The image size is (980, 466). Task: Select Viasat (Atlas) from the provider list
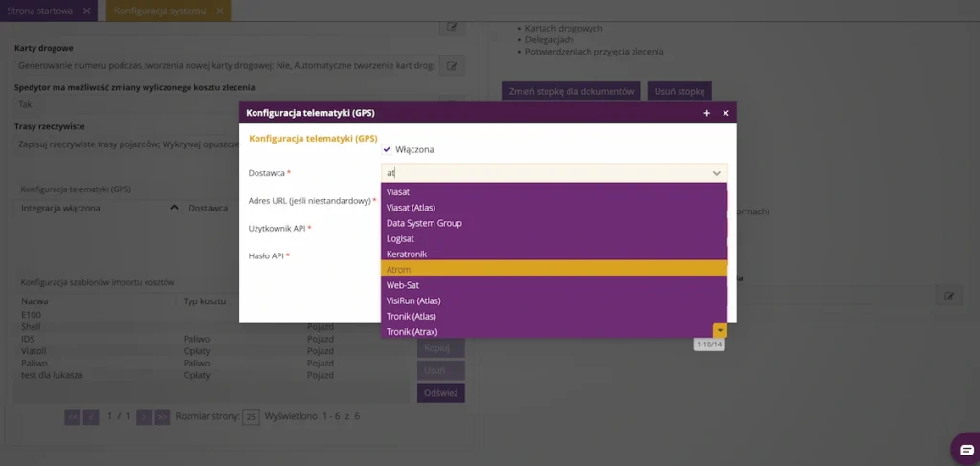554,208
